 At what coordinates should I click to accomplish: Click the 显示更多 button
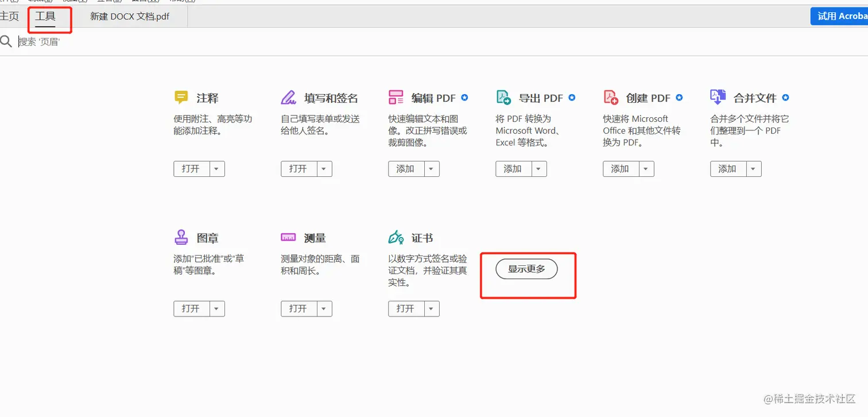526,269
